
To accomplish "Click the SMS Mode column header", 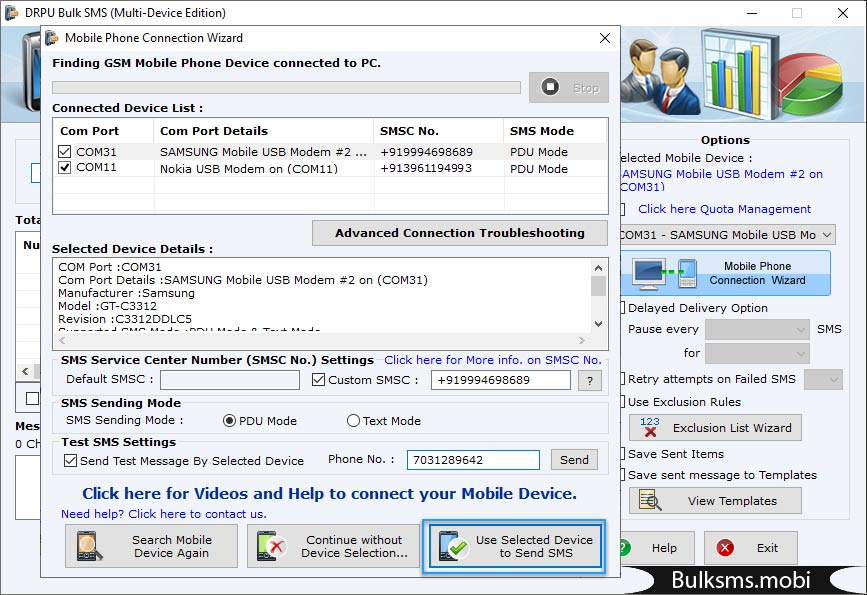I will pyautogui.click(x=556, y=131).
